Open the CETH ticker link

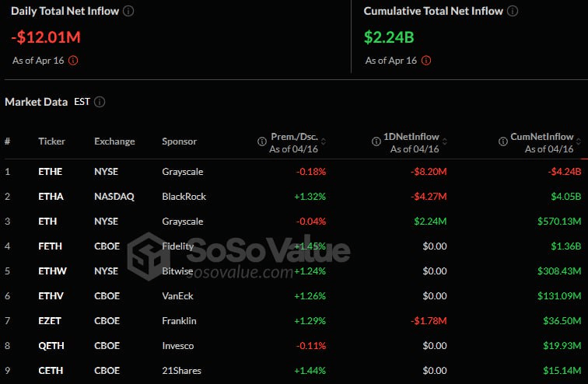click(51, 371)
